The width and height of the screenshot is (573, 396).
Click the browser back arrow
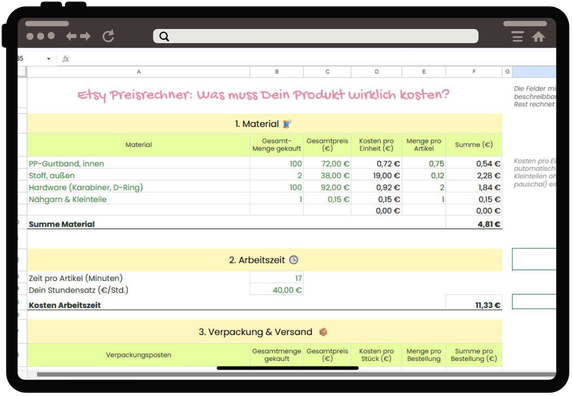(71, 36)
